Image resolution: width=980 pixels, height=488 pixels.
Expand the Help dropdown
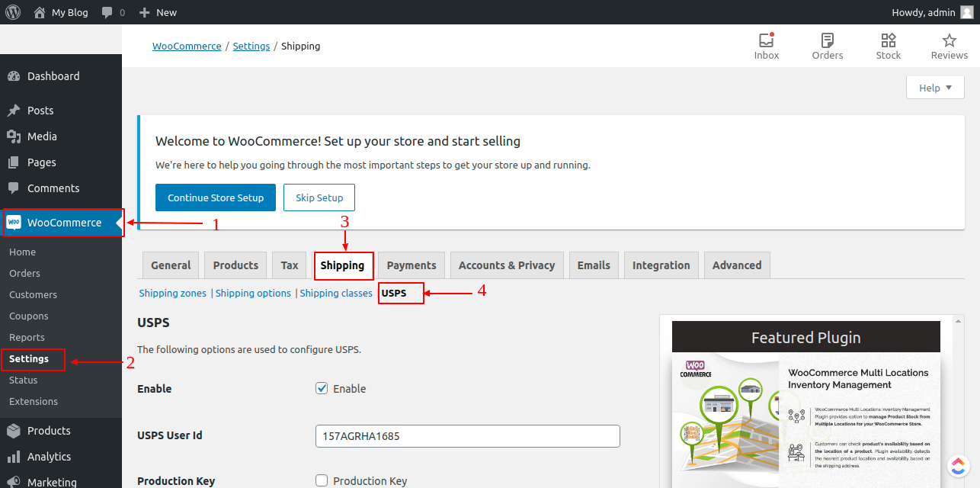tap(935, 87)
